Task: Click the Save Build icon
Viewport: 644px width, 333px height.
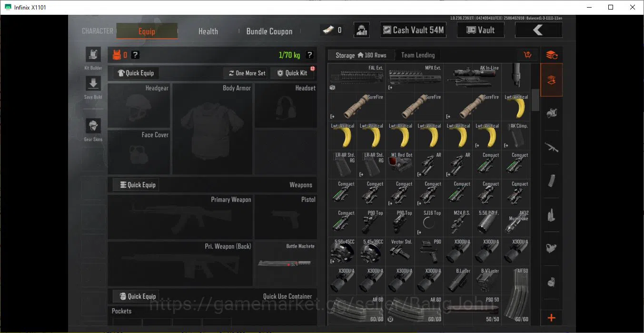Action: point(93,84)
